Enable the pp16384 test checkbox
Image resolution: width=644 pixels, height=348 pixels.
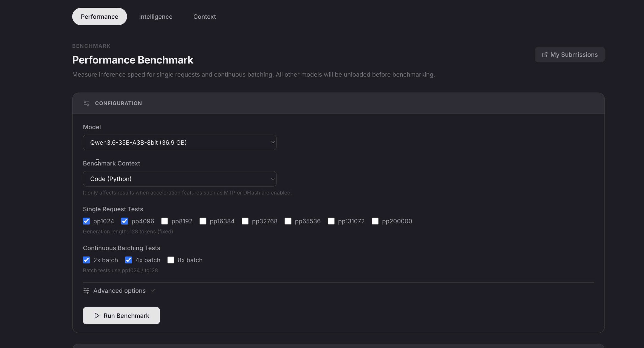(x=203, y=221)
